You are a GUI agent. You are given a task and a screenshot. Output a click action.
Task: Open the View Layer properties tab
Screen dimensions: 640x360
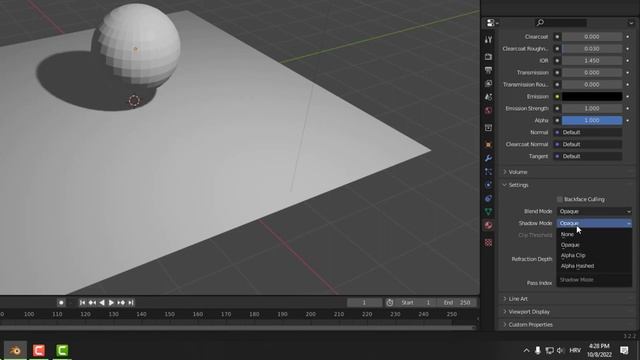pyautogui.click(x=489, y=84)
